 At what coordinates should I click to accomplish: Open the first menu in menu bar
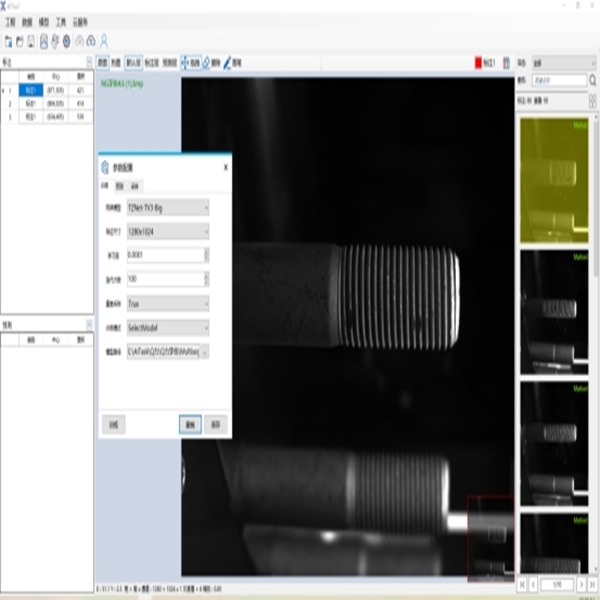coord(11,20)
